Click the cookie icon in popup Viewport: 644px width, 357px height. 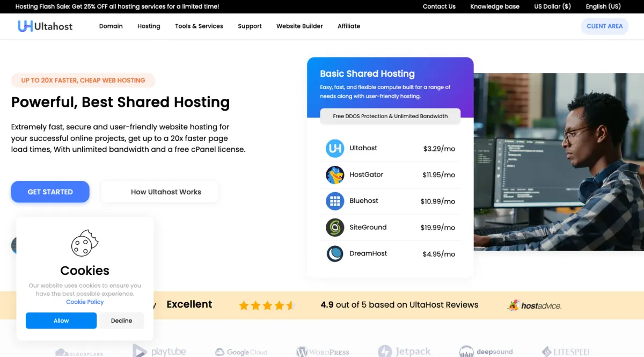(x=85, y=243)
